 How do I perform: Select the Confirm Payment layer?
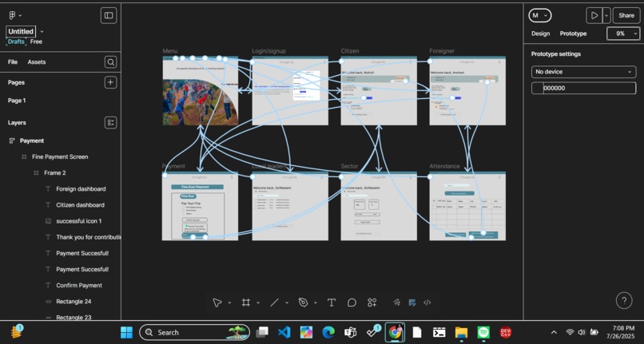(79, 285)
